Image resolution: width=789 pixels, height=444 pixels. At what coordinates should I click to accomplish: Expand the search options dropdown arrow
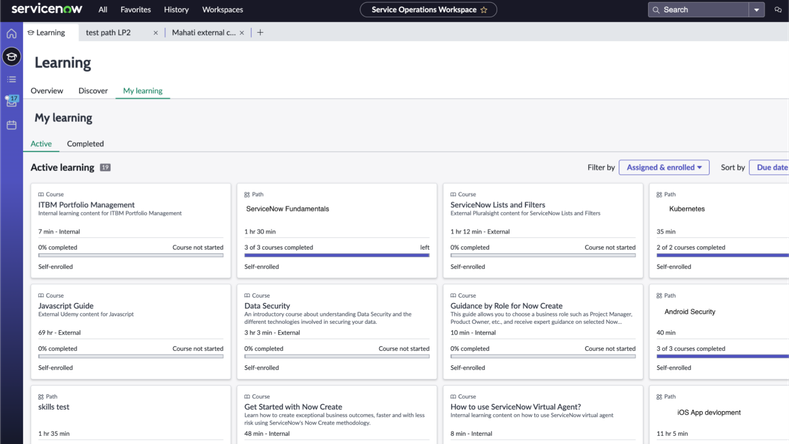click(x=756, y=10)
